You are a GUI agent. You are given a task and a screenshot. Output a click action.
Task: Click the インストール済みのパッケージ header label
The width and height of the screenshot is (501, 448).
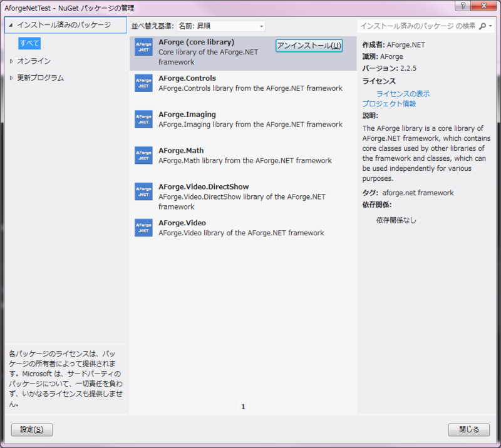pyautogui.click(x=64, y=25)
